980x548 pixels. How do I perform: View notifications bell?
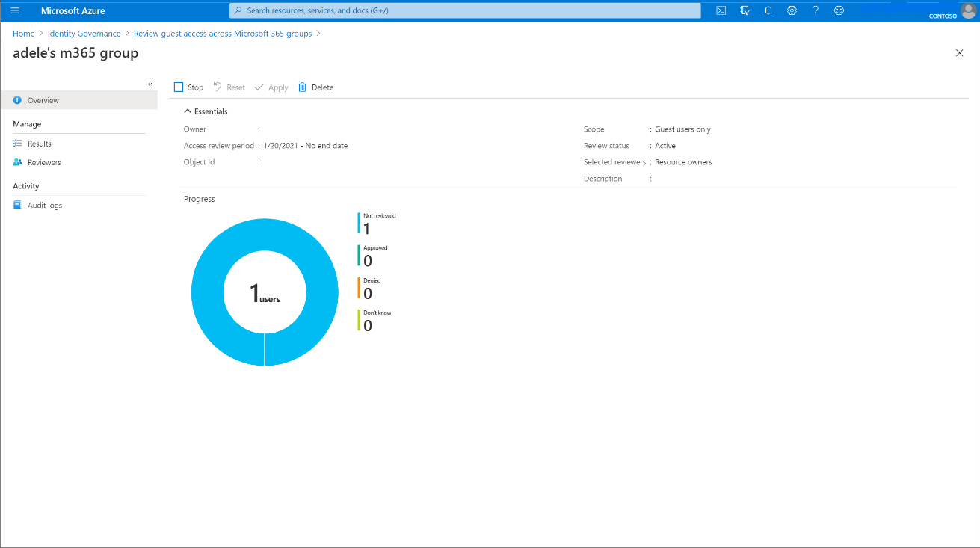[768, 10]
